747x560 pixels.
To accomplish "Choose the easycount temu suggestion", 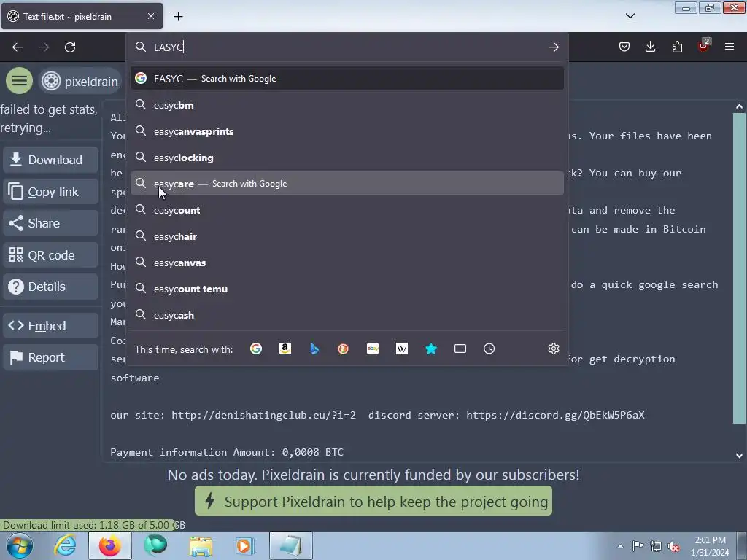I will tap(347, 289).
